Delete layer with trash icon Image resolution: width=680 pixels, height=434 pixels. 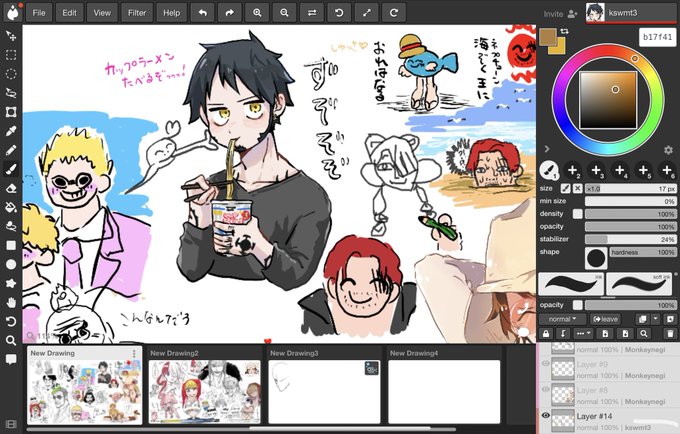click(670, 333)
